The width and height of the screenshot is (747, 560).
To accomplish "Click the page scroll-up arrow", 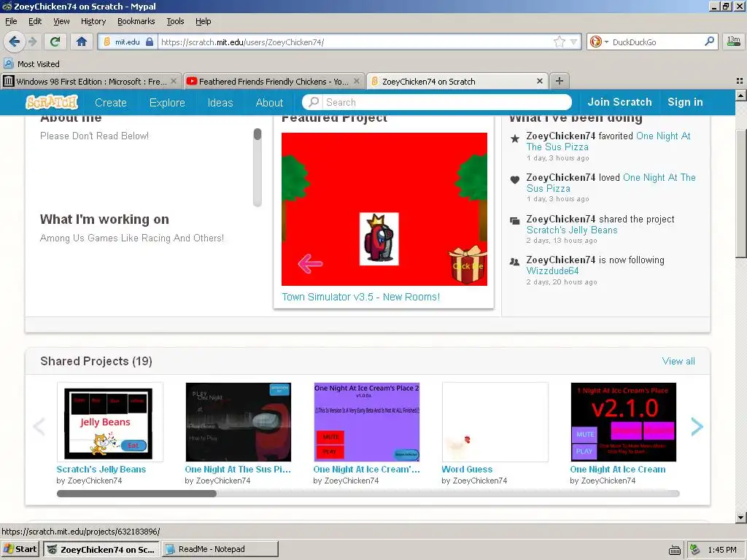I will coord(741,96).
